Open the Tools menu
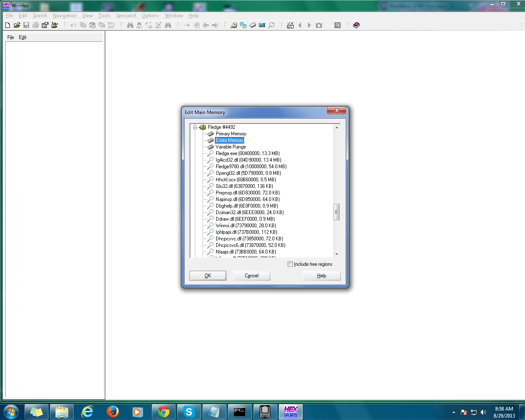 tap(104, 16)
